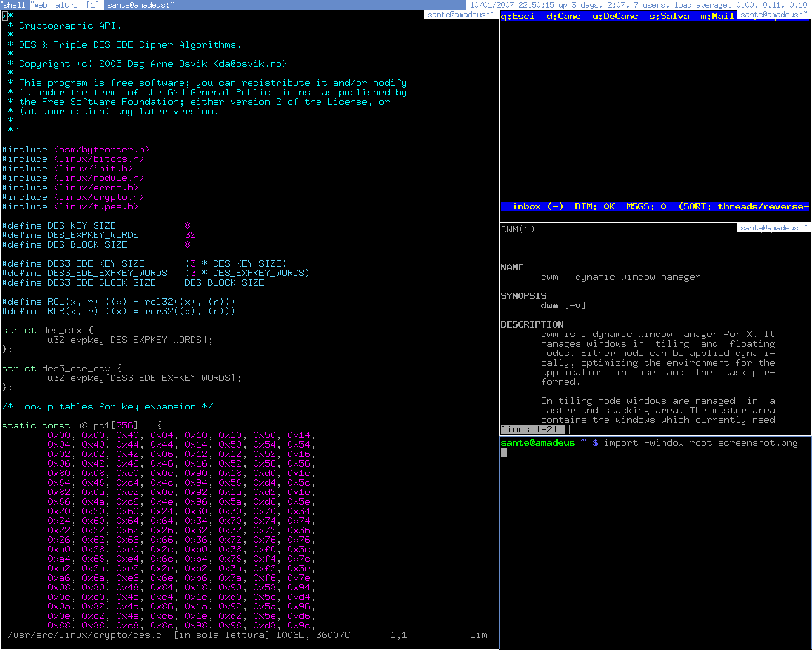Click 'm:Mail' in mutt help line
The height and width of the screenshot is (650, 812).
(x=717, y=16)
